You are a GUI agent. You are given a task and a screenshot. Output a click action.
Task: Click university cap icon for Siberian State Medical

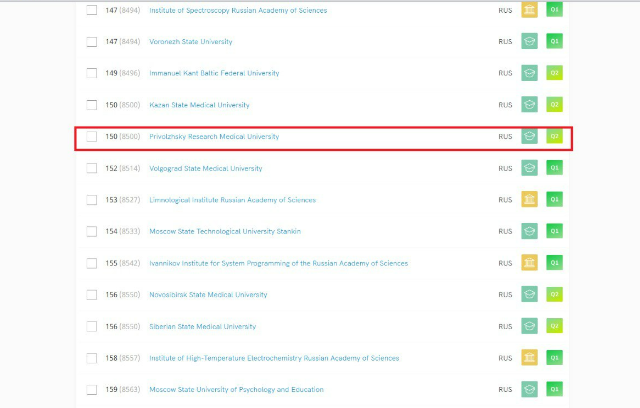[529, 326]
